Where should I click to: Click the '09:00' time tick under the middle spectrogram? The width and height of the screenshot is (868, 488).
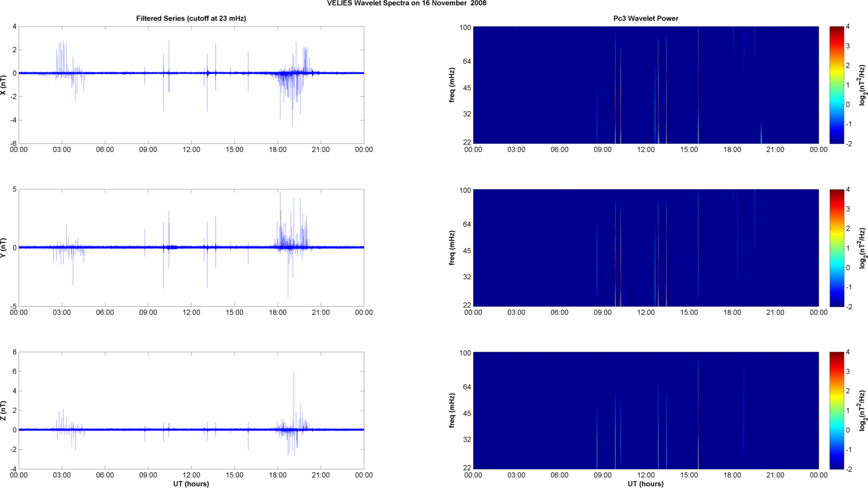[603, 313]
